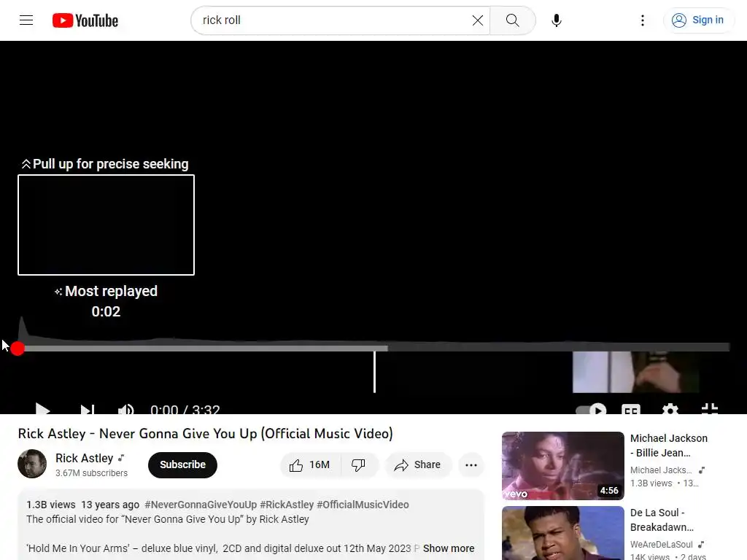The height and width of the screenshot is (560, 747).
Task: Open 'De La Soul - Breakadawn' title
Action: tap(662, 520)
